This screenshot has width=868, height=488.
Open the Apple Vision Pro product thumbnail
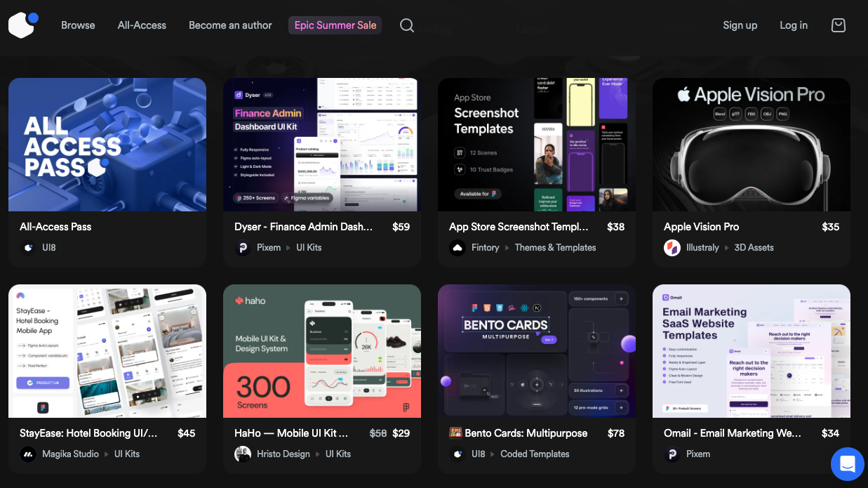(751, 144)
